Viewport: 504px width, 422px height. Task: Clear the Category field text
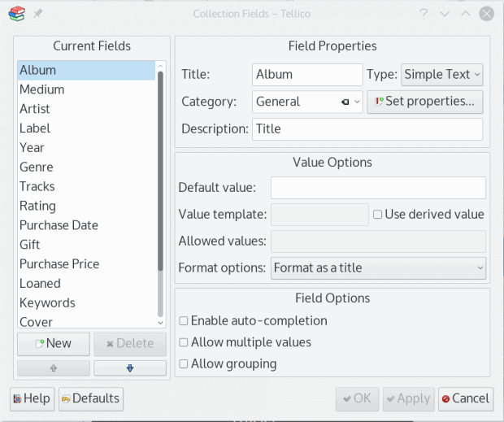[345, 102]
